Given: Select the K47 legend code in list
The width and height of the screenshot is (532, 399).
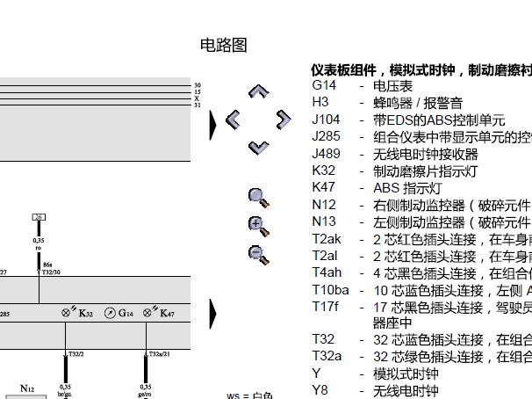Looking at the screenshot, I should click(x=324, y=187).
